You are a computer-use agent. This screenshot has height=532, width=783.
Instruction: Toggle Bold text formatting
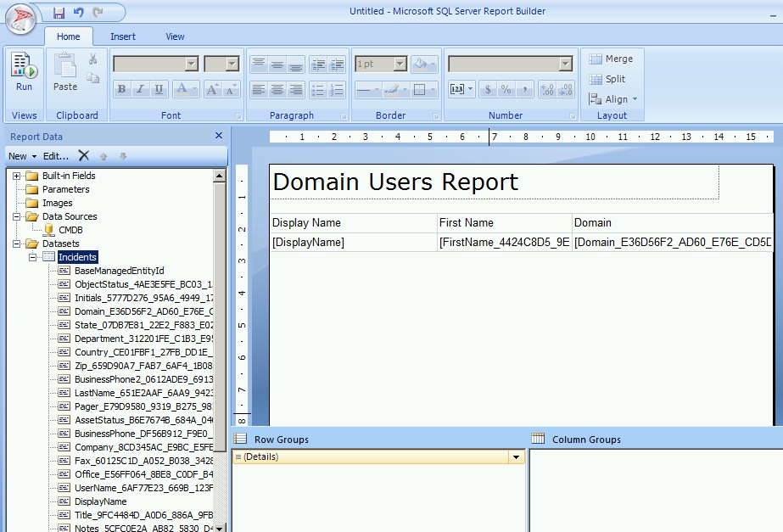121,90
